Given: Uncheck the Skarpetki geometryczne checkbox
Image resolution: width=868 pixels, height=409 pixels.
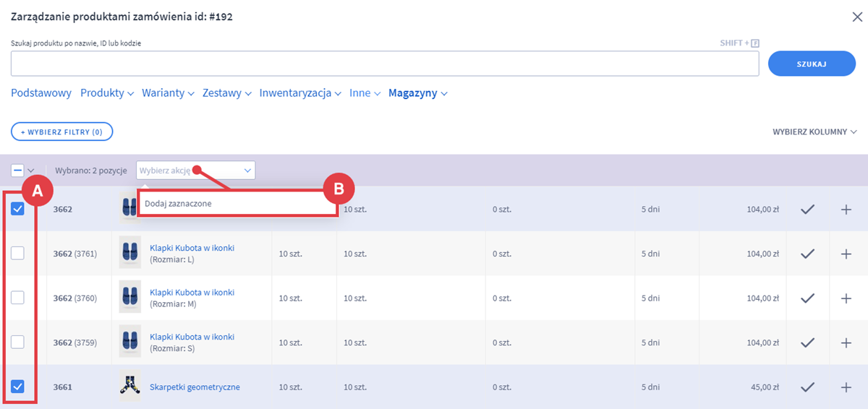Looking at the screenshot, I should click(x=18, y=387).
